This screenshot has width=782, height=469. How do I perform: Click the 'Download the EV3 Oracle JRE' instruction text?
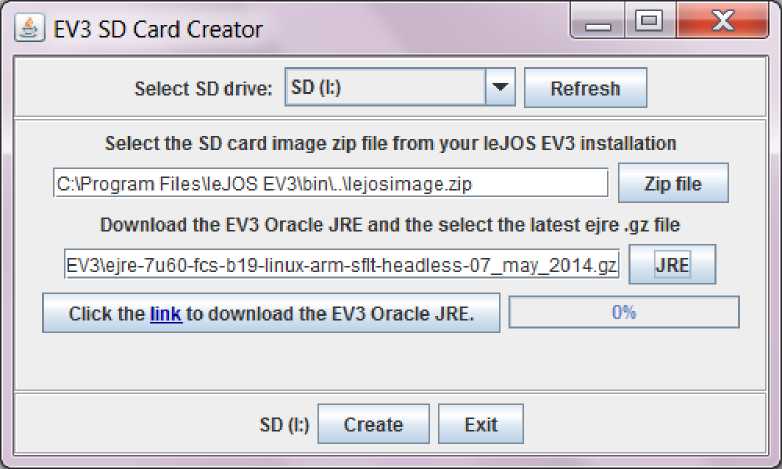tap(390, 225)
